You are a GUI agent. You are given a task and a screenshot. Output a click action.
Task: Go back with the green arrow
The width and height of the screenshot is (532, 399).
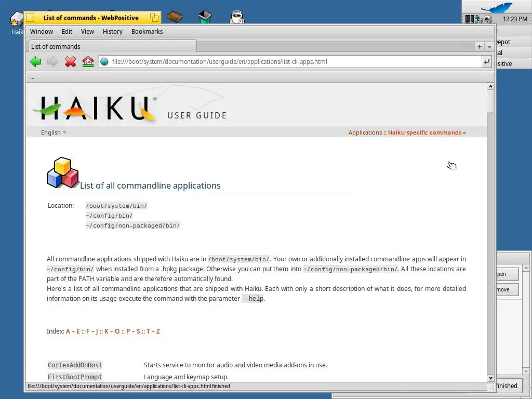tap(35, 62)
